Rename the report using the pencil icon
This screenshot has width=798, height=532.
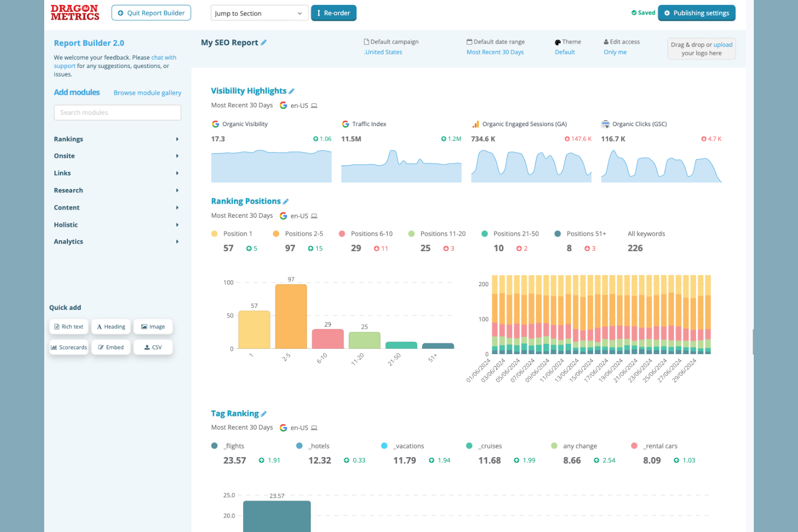(x=264, y=42)
